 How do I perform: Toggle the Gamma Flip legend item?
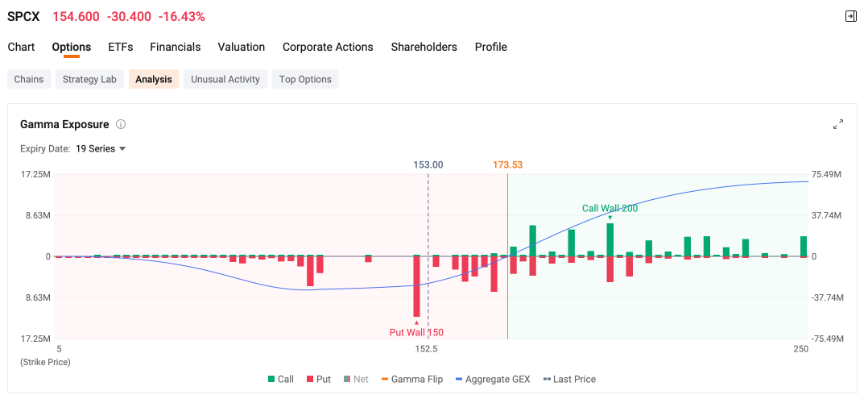(412, 380)
